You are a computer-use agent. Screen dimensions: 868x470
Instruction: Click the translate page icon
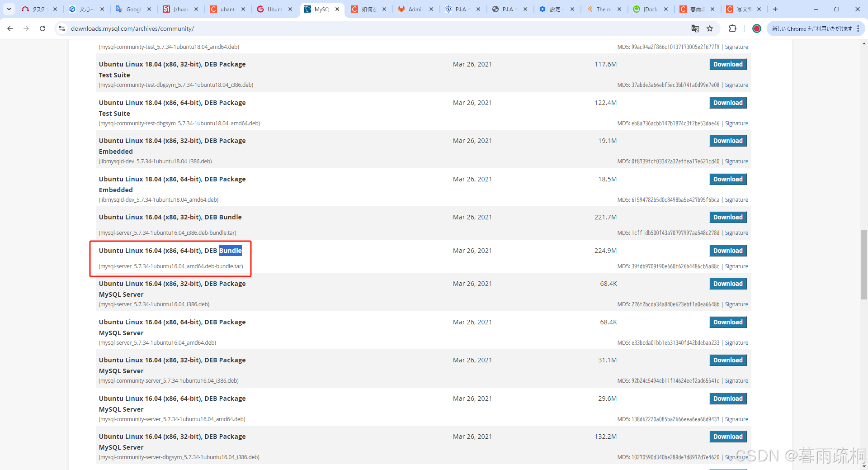pyautogui.click(x=695, y=28)
